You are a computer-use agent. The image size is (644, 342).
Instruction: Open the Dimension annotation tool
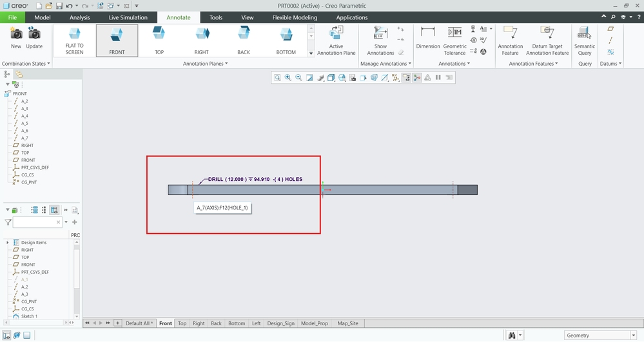(x=427, y=37)
